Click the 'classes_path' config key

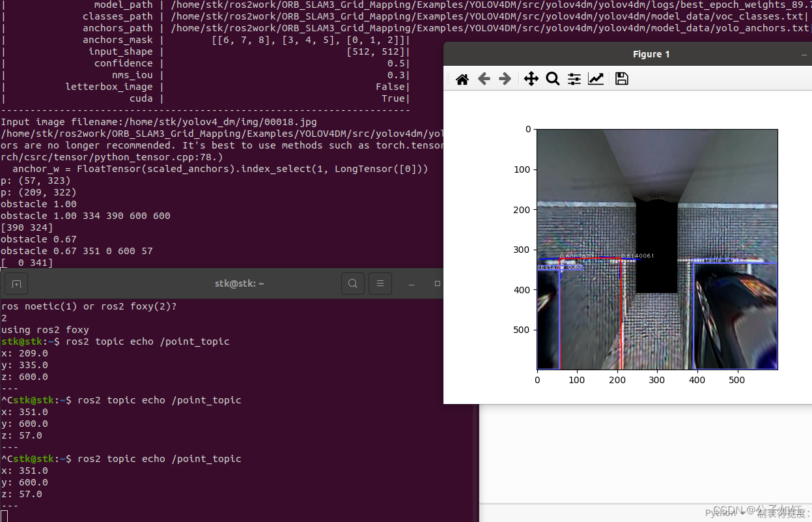pos(118,16)
